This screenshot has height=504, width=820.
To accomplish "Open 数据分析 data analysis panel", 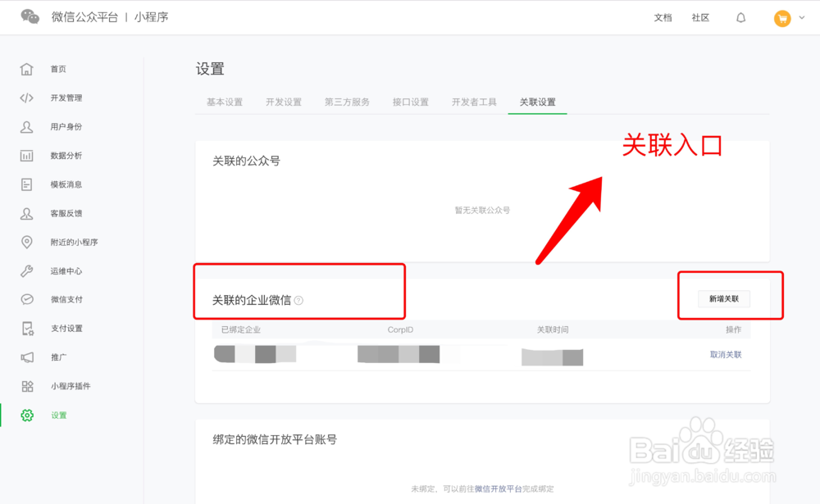I will pos(65,155).
